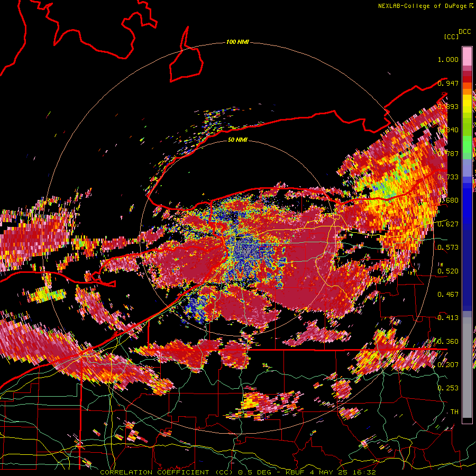Viewport: 476px width, 476px height.
Task: Click the Correlation Coefficient KBUF caption text
Action: pos(238,472)
